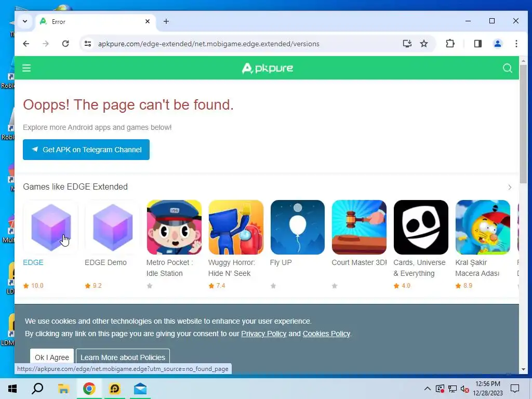The image size is (532, 399).
Task: Open the Mail app in taskbar
Action: pos(140,389)
